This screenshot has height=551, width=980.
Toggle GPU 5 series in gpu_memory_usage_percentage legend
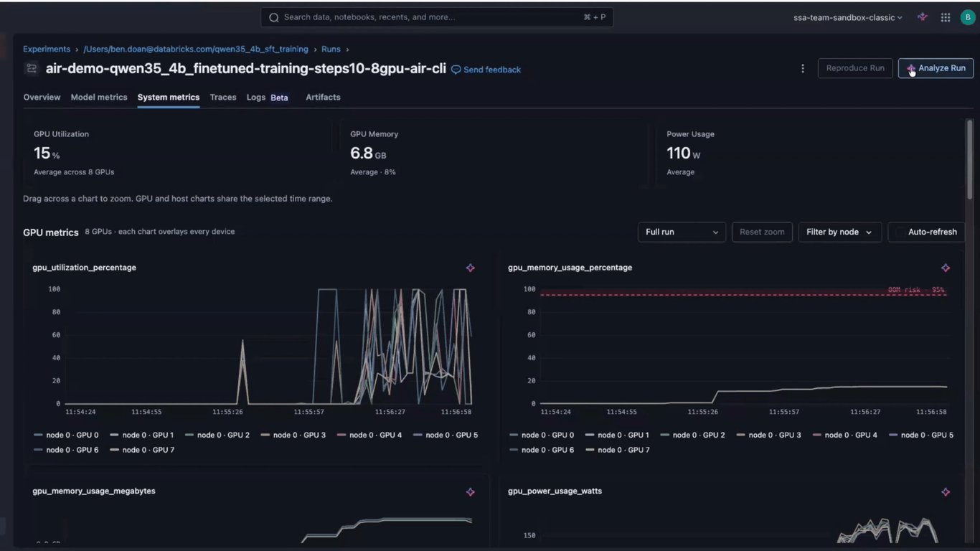[920, 435]
